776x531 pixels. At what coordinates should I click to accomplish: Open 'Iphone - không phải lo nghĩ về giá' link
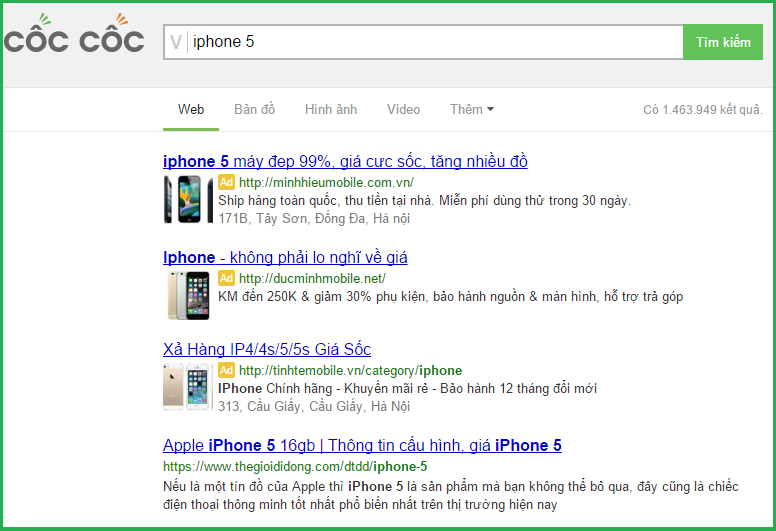pyautogui.click(x=285, y=257)
